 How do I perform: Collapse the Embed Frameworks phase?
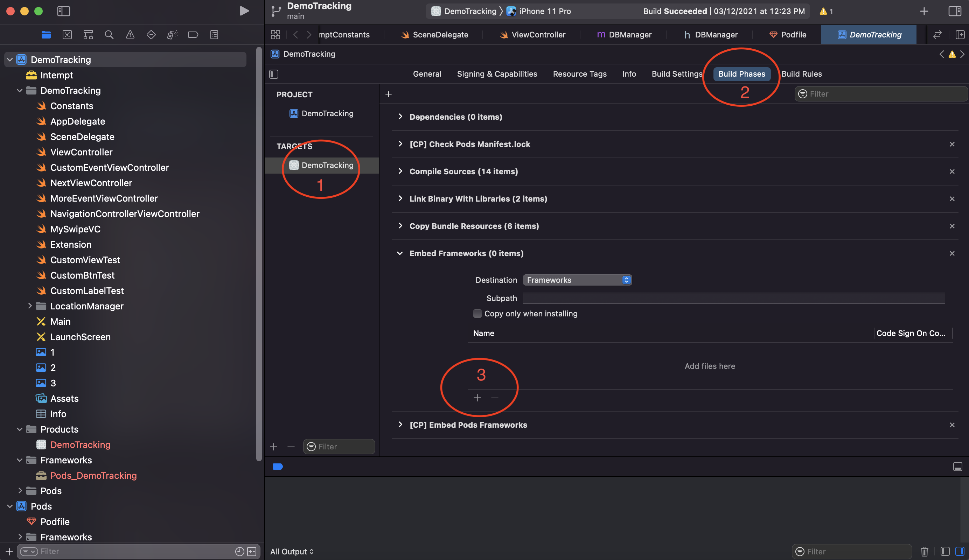[400, 253]
